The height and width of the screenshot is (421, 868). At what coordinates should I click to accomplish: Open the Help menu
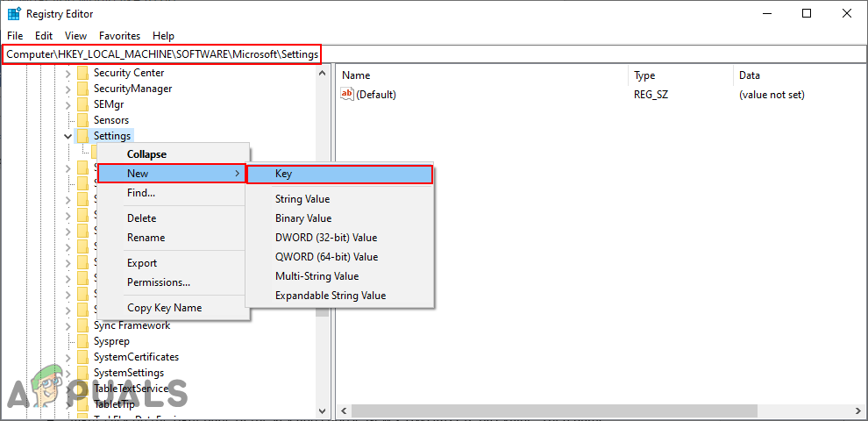[163, 36]
